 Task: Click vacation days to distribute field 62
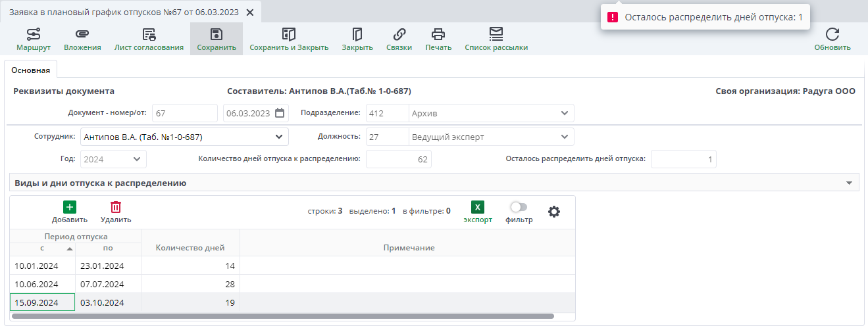click(x=399, y=159)
